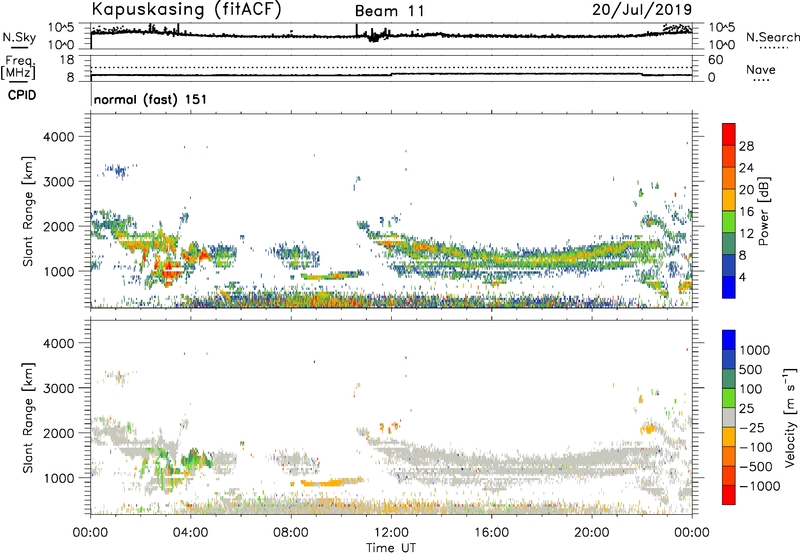This screenshot has height=554, width=800.
Task: Click the 60 tick on Nave axis
Action: (715, 60)
